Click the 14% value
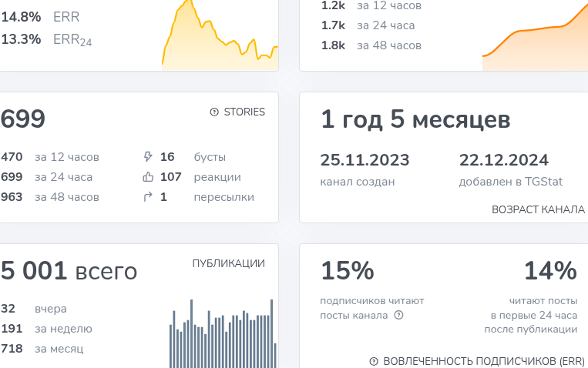 pyautogui.click(x=550, y=270)
